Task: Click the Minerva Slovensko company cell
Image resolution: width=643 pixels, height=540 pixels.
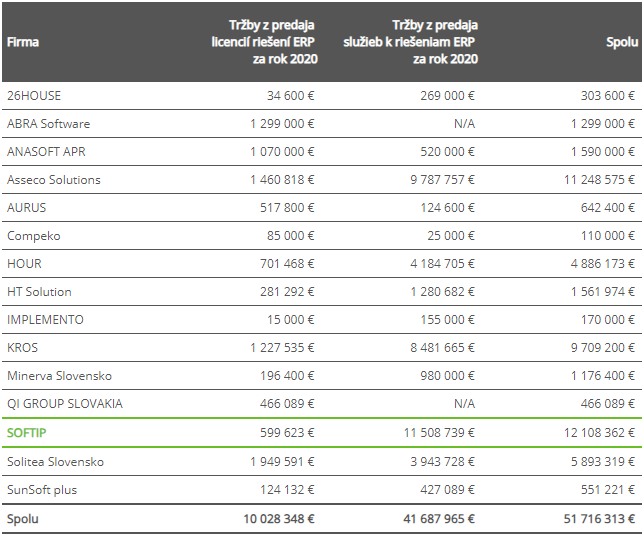Action: (59, 376)
